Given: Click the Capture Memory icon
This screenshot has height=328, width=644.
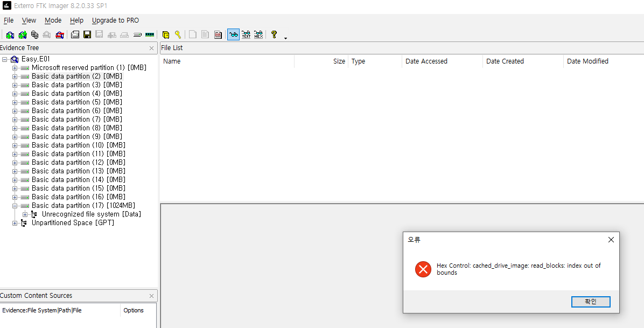Looking at the screenshot, I should [150, 35].
